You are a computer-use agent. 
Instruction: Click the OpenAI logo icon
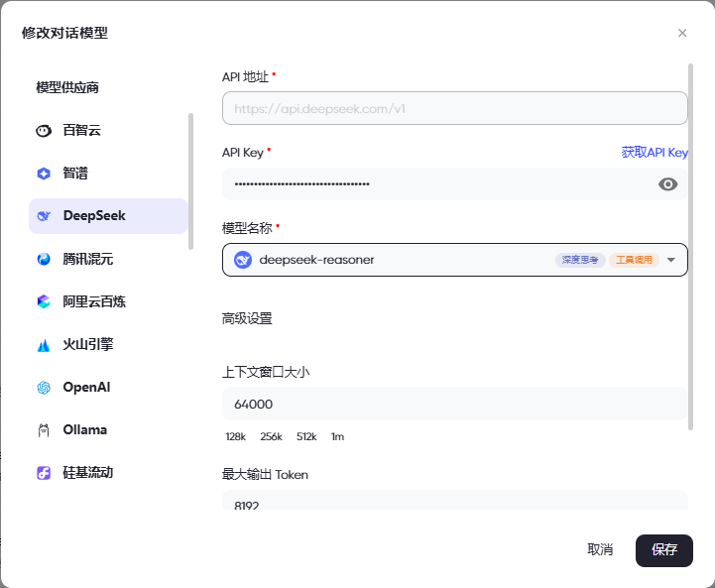(x=44, y=388)
